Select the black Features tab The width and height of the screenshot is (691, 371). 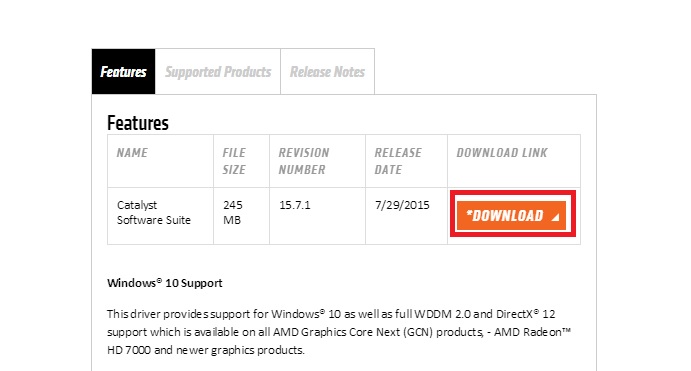click(123, 71)
